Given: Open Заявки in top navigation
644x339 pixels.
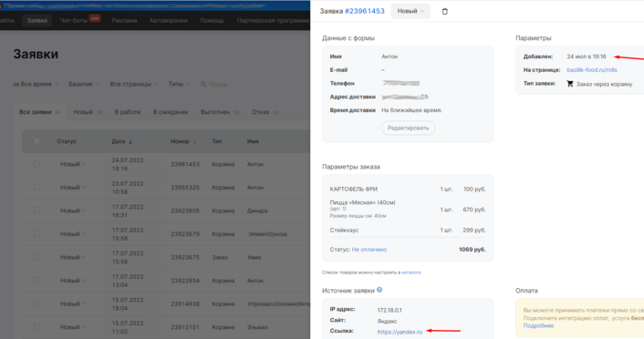Looking at the screenshot, I should click(x=37, y=20).
